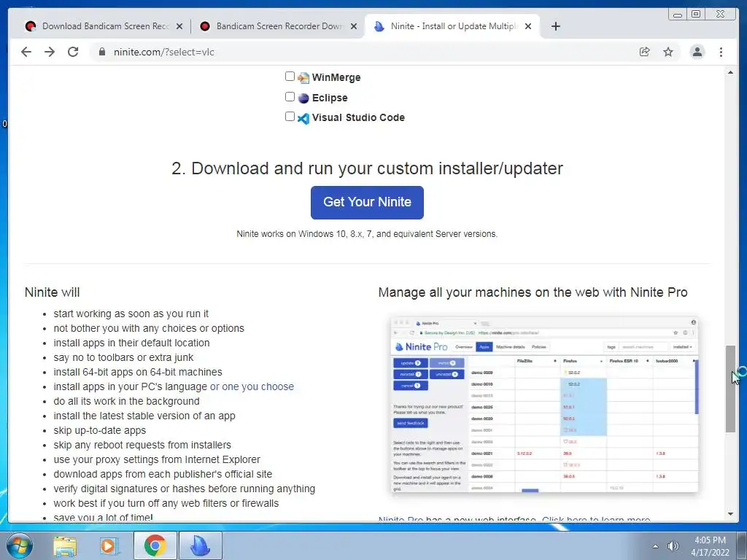Check the Eclipse checkbox
Viewport: 747px width, 560px height.
(x=290, y=97)
